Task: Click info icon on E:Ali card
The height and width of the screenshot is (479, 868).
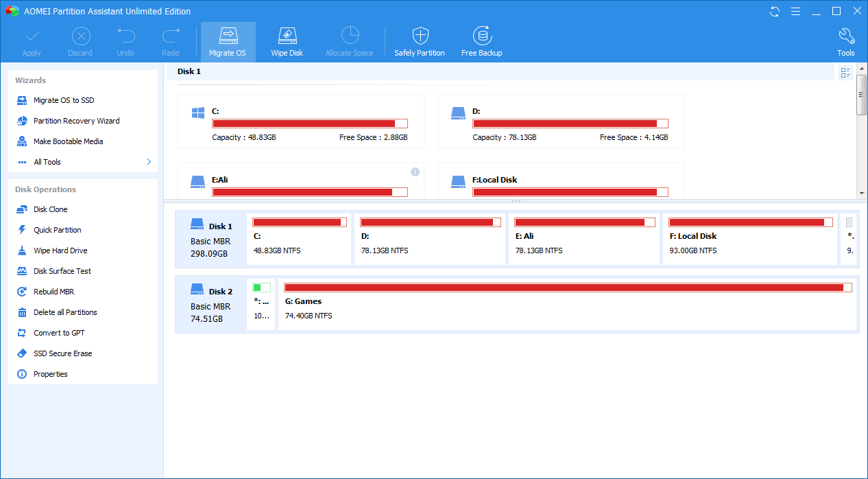Action: click(415, 172)
